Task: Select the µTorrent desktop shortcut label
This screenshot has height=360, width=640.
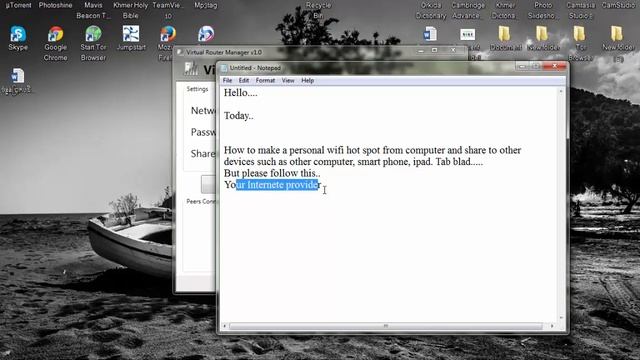Action: pyautogui.click(x=18, y=5)
